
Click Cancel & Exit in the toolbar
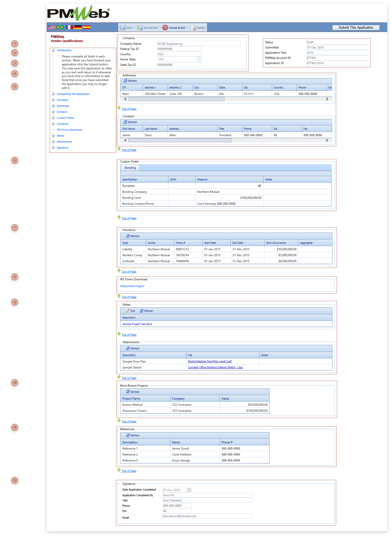click(174, 28)
